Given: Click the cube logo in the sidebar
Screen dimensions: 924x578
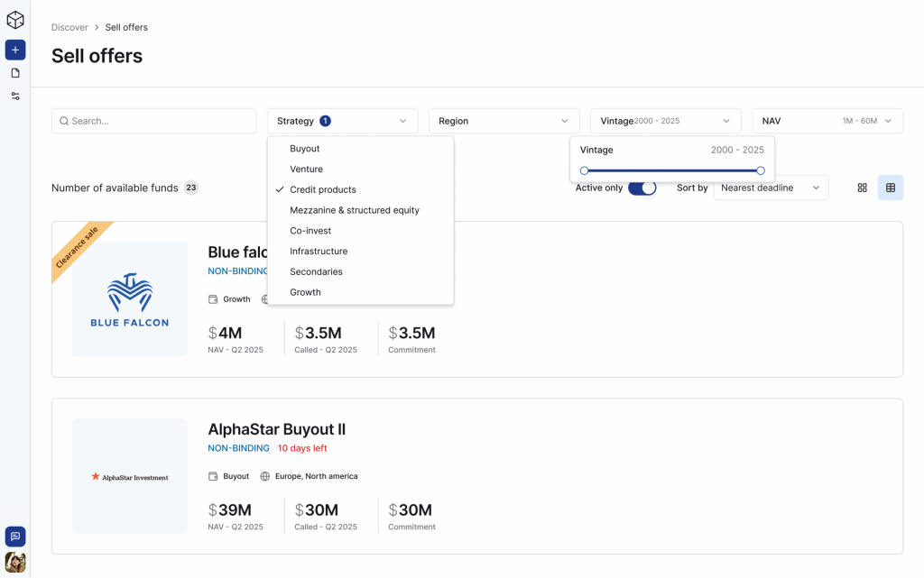Looking at the screenshot, I should [x=15, y=20].
